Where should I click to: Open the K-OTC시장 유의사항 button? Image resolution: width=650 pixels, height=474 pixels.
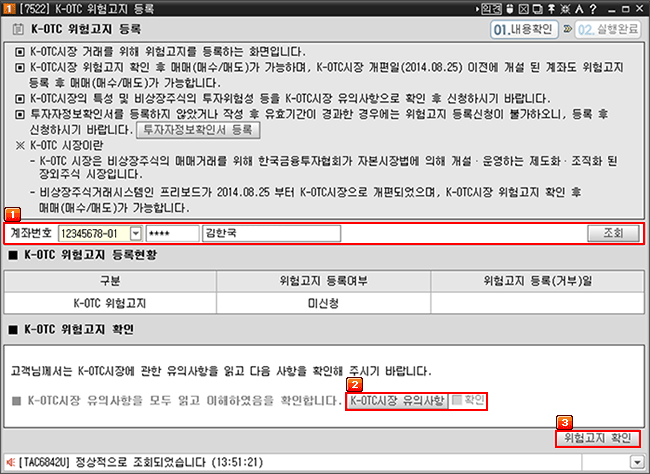tap(397, 401)
